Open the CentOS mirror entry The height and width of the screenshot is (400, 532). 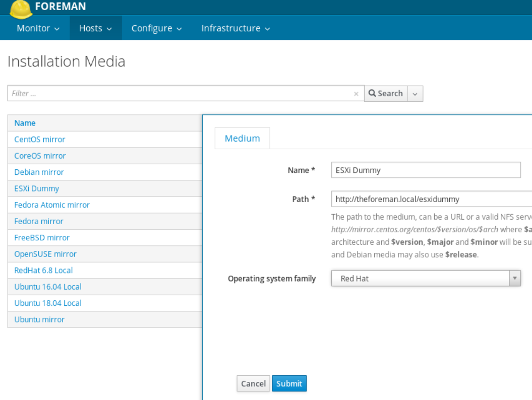[39, 140]
